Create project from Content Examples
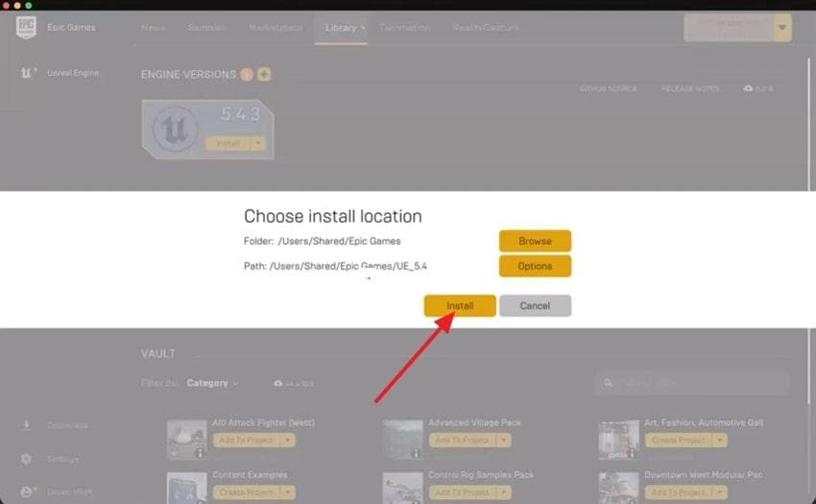The width and height of the screenshot is (816, 504). point(246,492)
